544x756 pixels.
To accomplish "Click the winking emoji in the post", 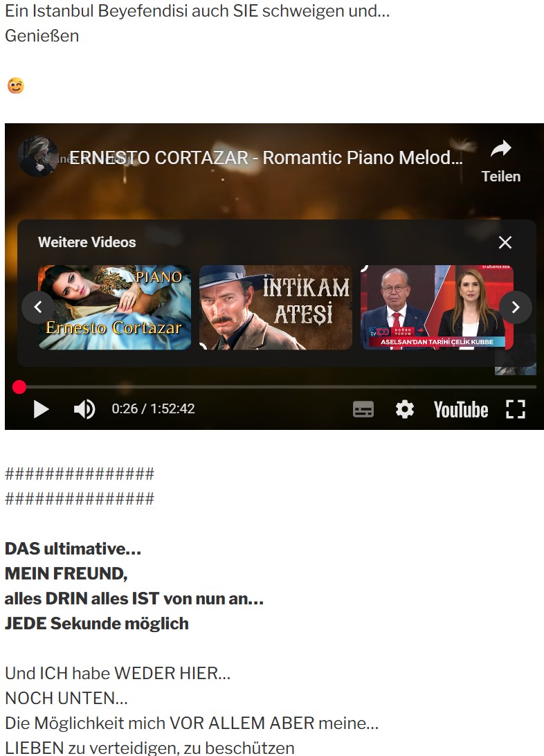I will 16,85.
